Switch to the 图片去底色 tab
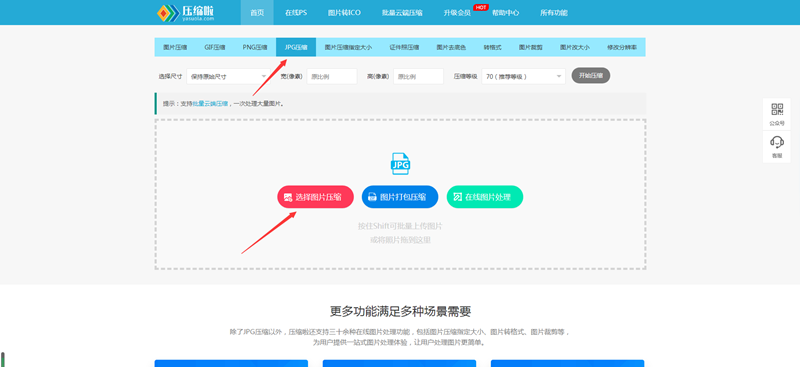800x367 pixels. coord(451,47)
